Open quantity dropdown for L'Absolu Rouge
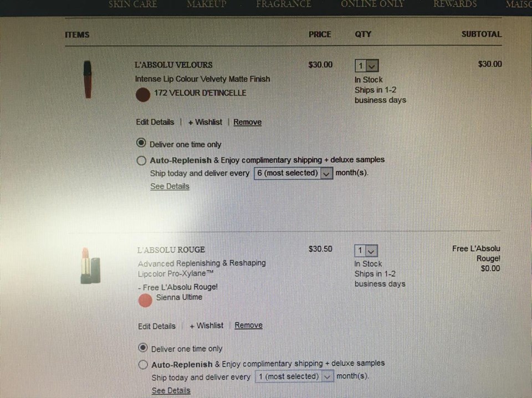 (x=366, y=251)
